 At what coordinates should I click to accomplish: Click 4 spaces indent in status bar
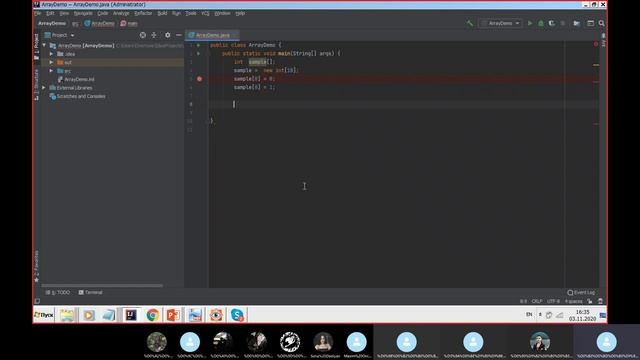(573, 301)
